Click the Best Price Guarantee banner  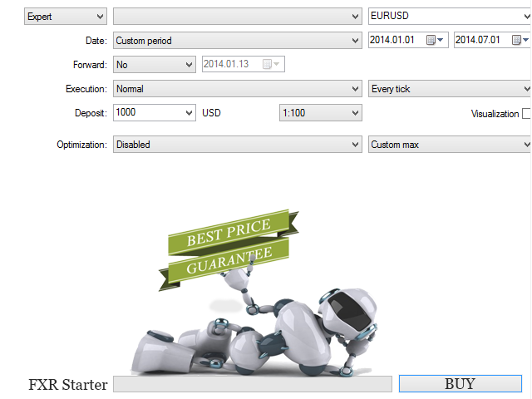click(229, 250)
